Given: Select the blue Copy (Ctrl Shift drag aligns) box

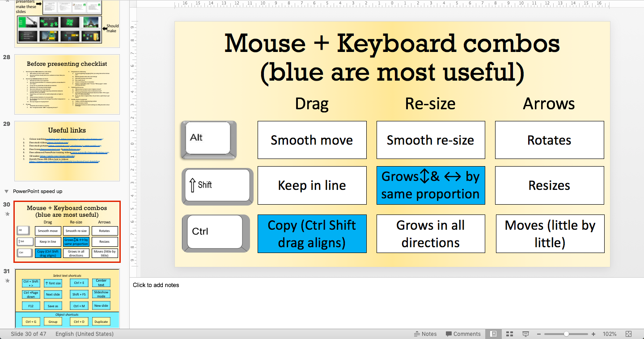Looking at the screenshot, I should point(312,234).
